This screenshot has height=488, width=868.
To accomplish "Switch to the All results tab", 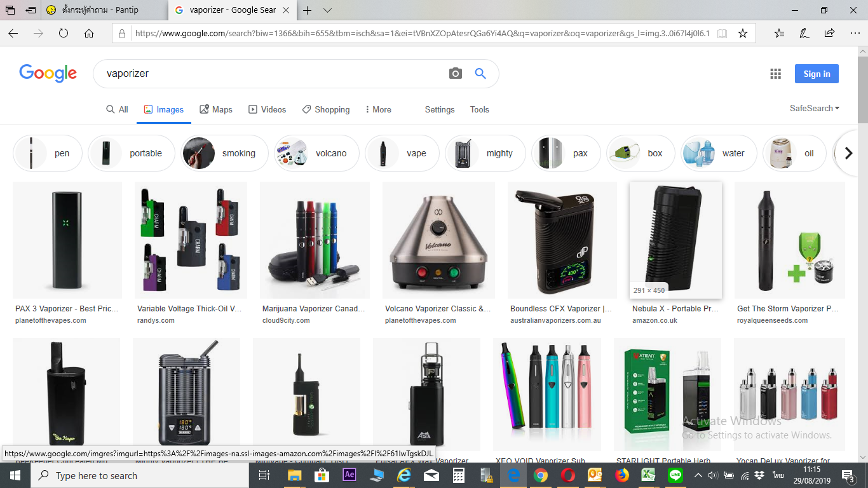I will 117,109.
